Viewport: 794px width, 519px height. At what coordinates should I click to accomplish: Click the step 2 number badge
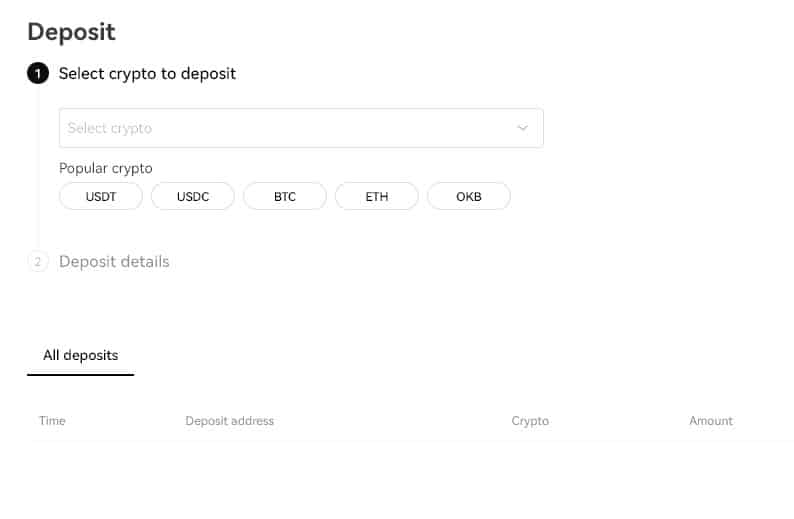click(38, 262)
